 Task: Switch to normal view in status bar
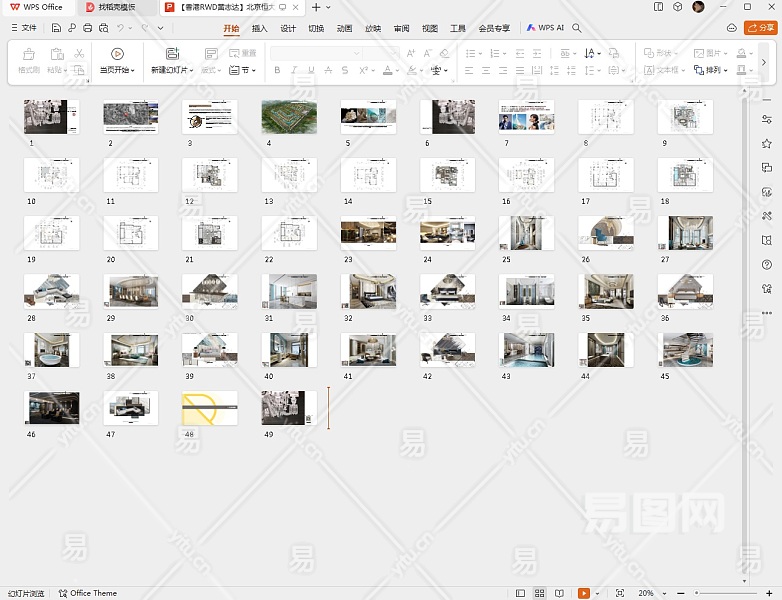click(x=521, y=593)
